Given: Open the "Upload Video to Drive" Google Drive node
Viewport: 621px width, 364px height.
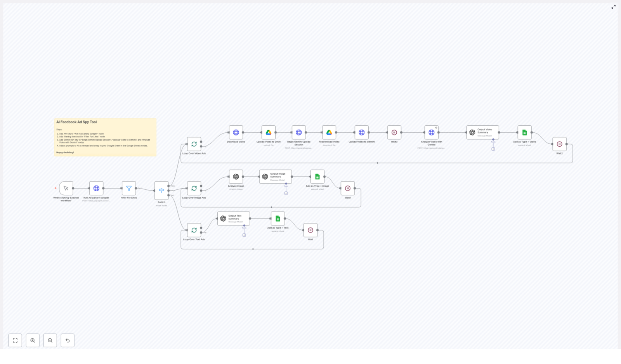Looking at the screenshot, I should point(268,132).
